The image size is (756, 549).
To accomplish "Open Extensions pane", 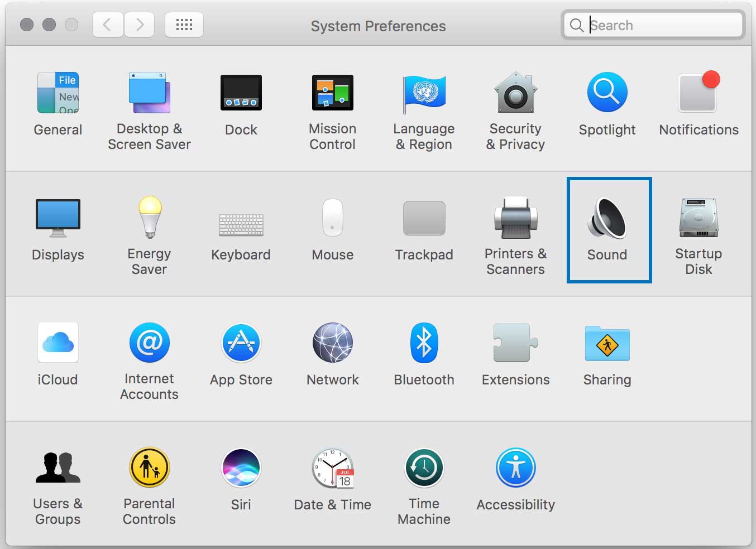I will point(515,355).
